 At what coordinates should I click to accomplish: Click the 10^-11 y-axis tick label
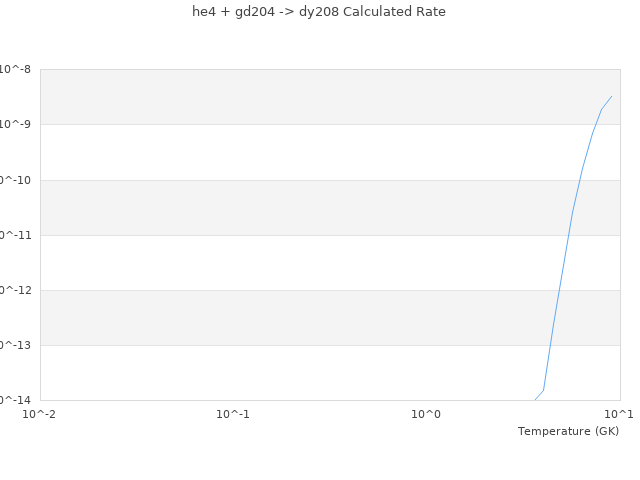tap(14, 235)
